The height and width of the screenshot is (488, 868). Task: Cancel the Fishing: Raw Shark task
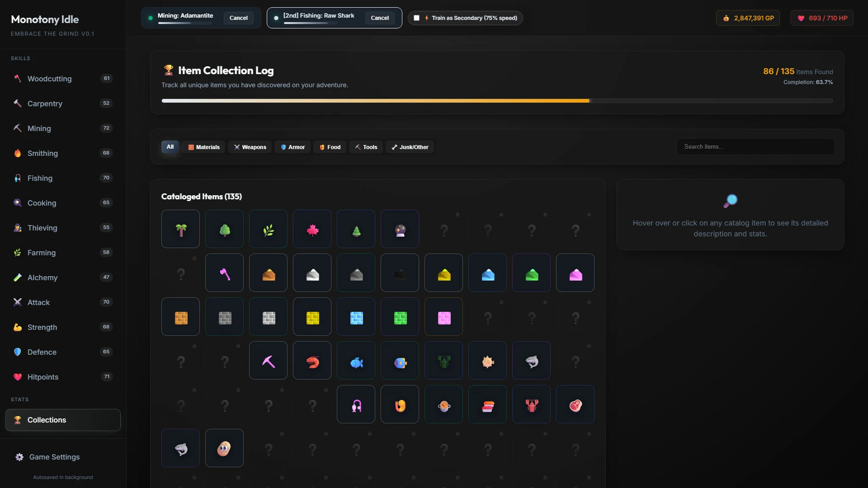pos(380,18)
